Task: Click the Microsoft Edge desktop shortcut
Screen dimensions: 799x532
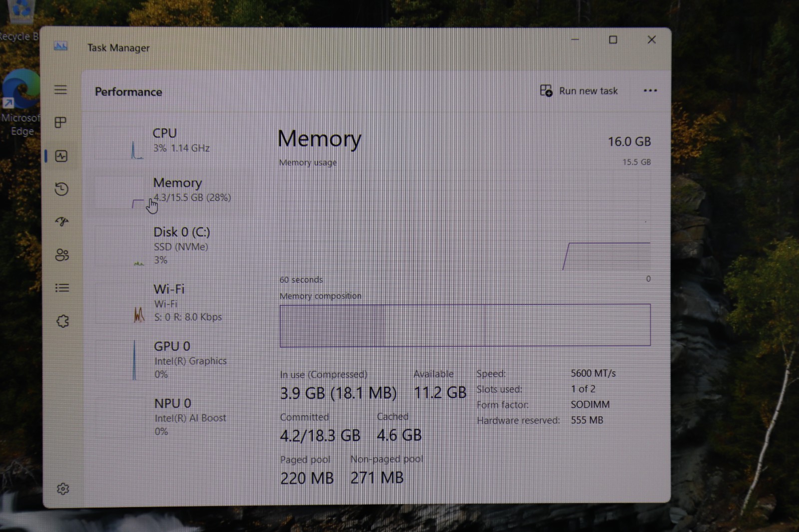Action: pos(21,102)
